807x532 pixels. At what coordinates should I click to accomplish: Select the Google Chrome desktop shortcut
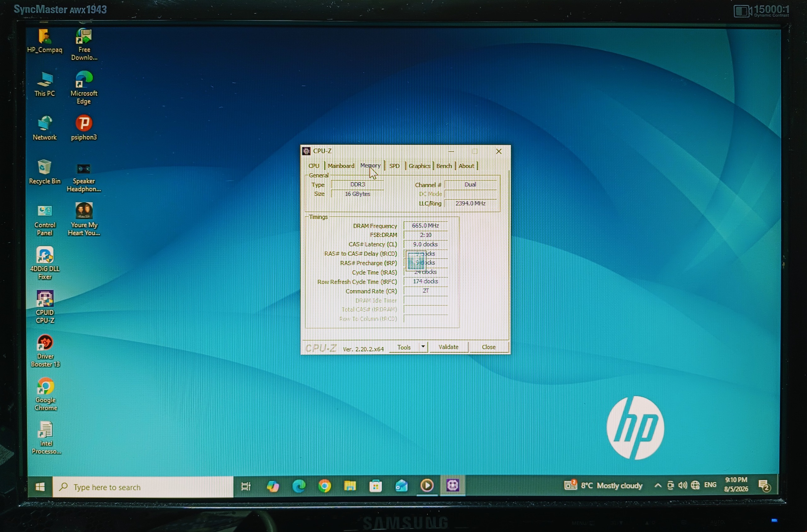(45, 394)
